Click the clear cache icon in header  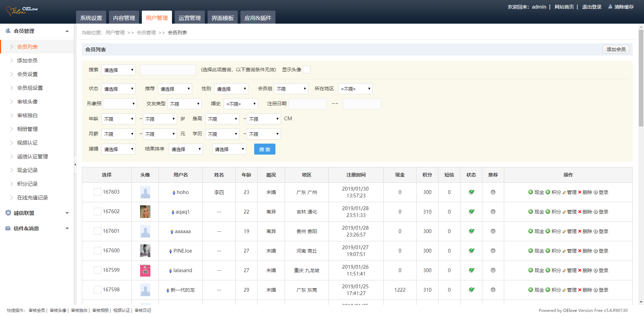pyautogui.click(x=610, y=7)
